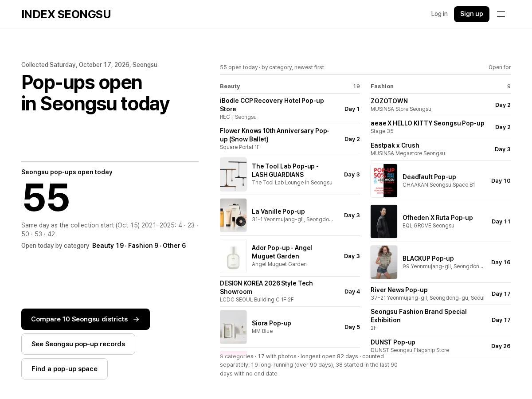The height and width of the screenshot is (399, 532).
Task: Open Eastpak x Crush entry
Action: [441, 149]
